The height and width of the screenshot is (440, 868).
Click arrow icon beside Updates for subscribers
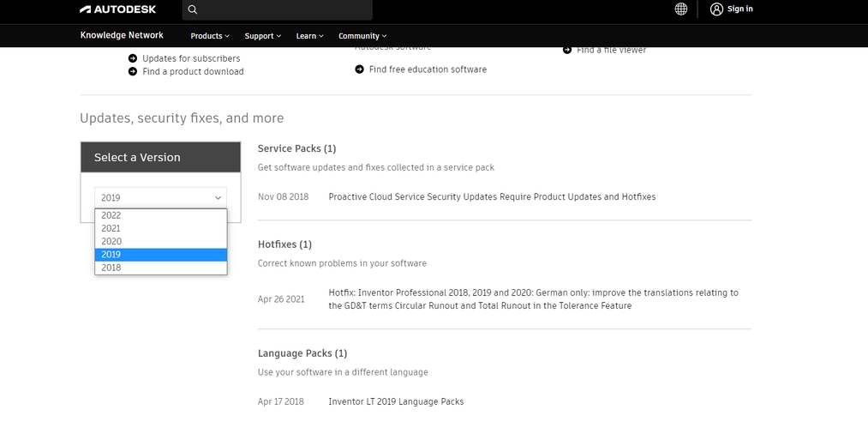pyautogui.click(x=133, y=58)
